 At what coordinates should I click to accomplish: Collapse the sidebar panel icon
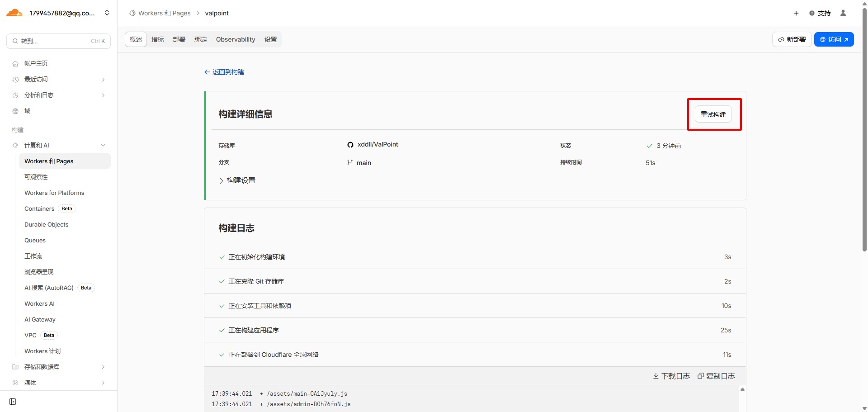[x=13, y=402]
